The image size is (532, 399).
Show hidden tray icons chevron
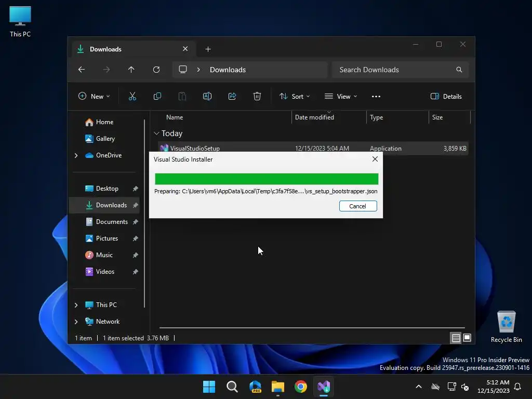[x=419, y=387]
